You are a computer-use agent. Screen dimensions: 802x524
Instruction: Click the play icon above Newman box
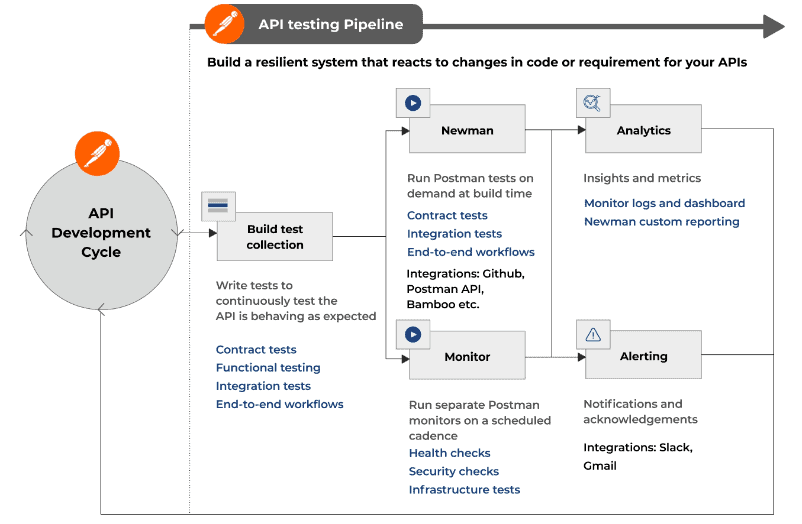413,103
